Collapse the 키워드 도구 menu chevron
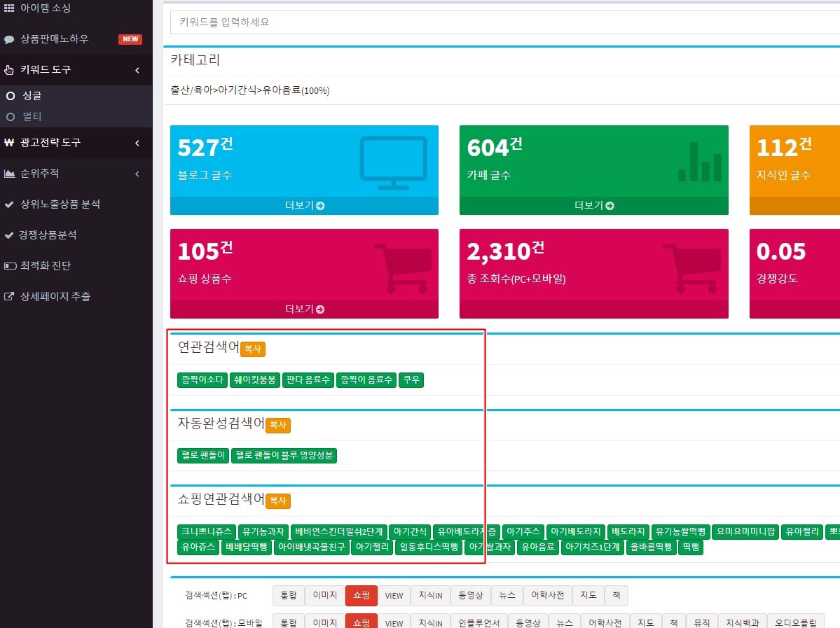 (x=138, y=70)
